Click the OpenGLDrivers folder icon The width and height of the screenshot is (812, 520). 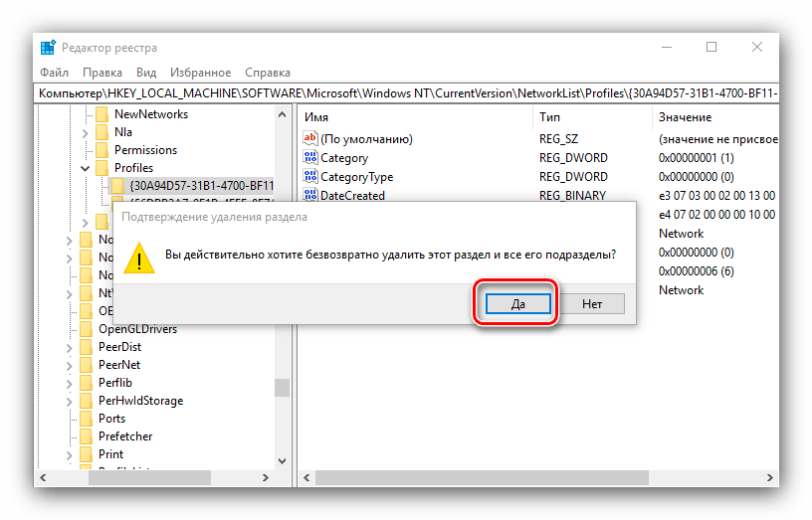(x=87, y=329)
